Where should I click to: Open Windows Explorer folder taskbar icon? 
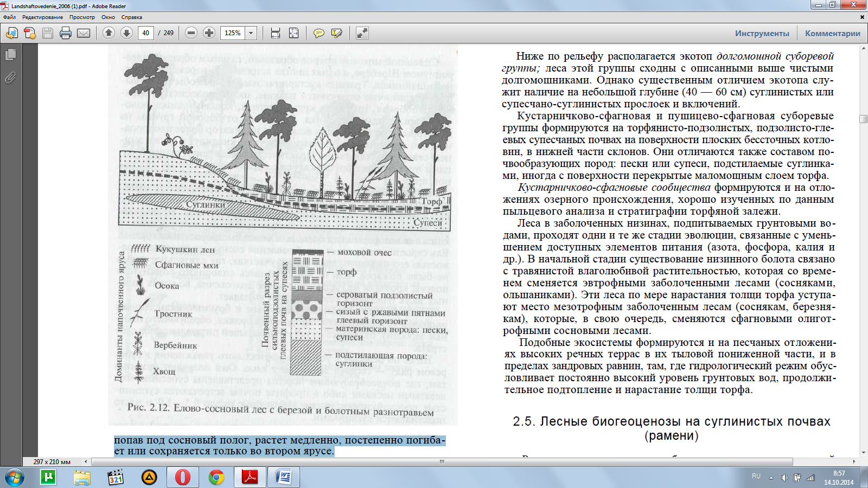click(x=82, y=478)
